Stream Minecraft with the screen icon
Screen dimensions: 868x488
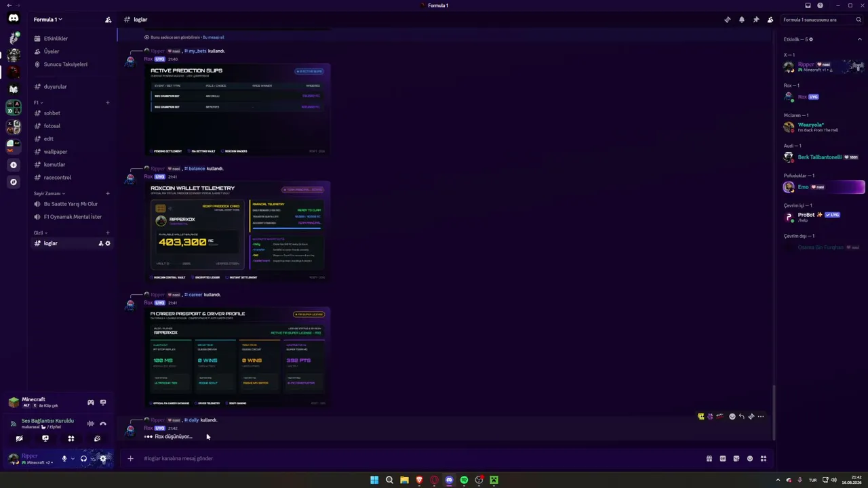(103, 403)
